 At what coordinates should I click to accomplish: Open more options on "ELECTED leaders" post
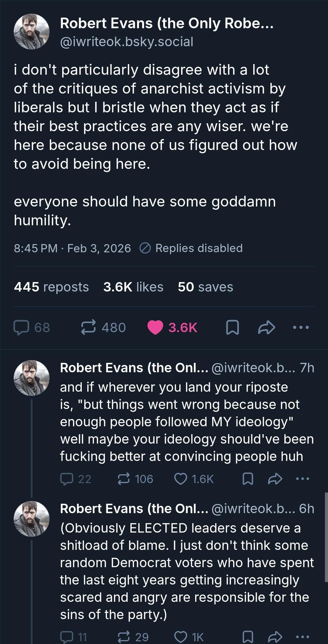[302, 637]
